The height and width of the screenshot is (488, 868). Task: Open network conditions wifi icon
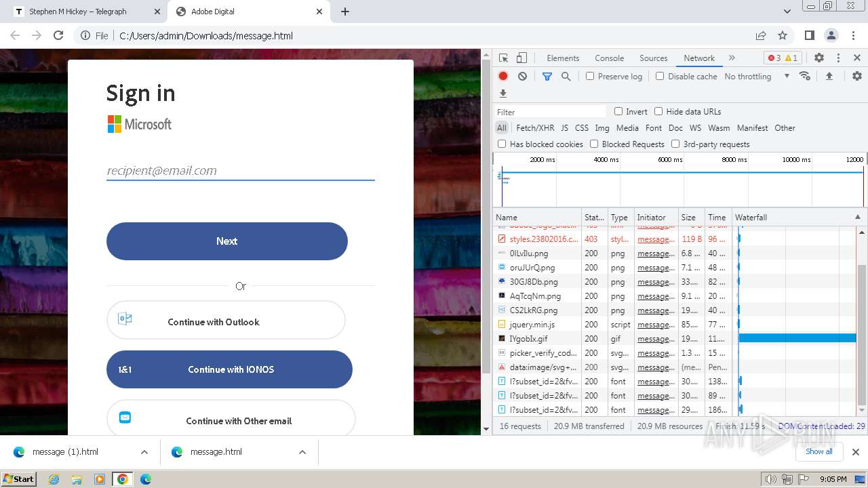805,76
